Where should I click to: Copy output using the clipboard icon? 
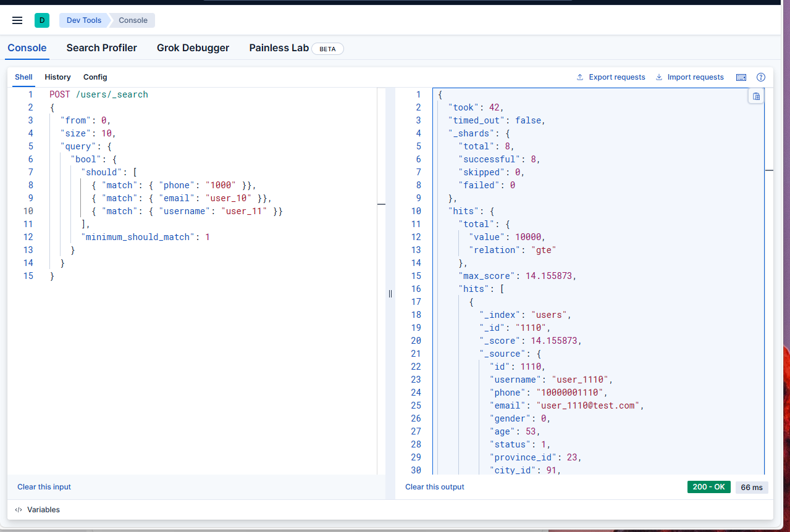(x=756, y=96)
